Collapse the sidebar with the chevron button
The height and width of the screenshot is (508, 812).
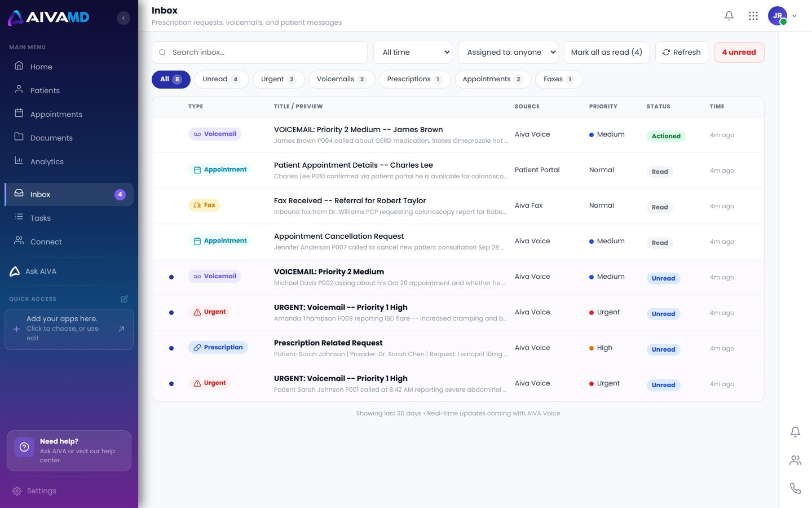click(123, 18)
